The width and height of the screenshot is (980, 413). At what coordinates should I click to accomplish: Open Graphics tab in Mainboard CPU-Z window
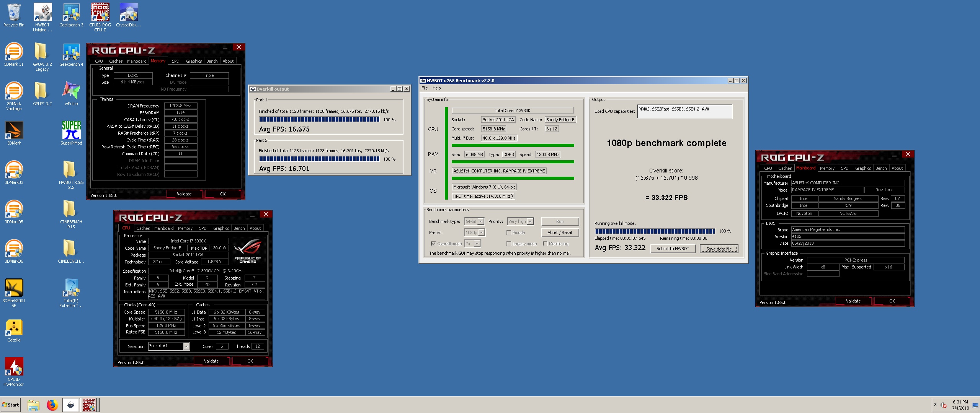863,168
